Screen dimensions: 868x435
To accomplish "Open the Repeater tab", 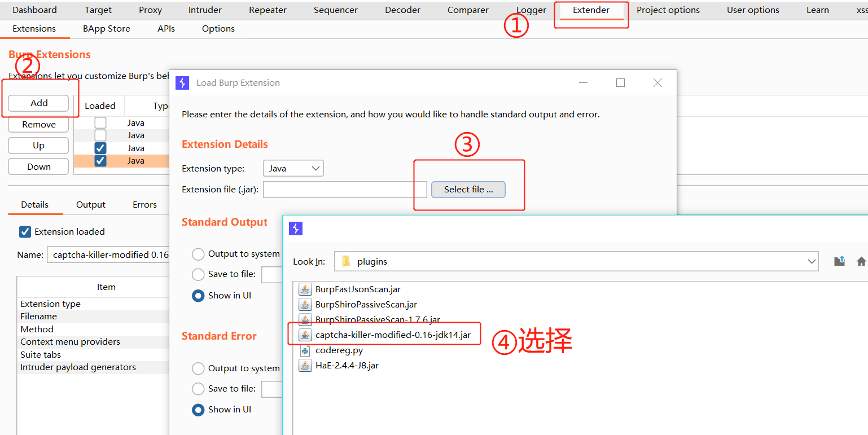I will (268, 10).
